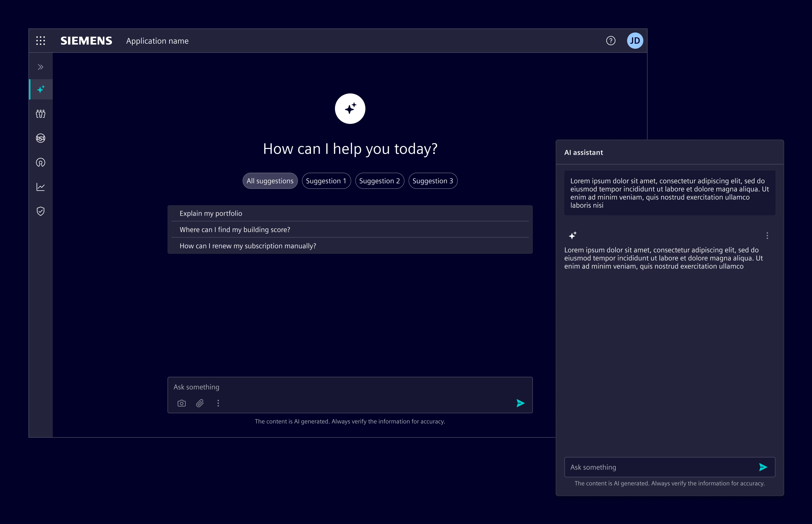This screenshot has width=812, height=524.
Task: Select the Suggestion 1 tab
Action: 326,181
